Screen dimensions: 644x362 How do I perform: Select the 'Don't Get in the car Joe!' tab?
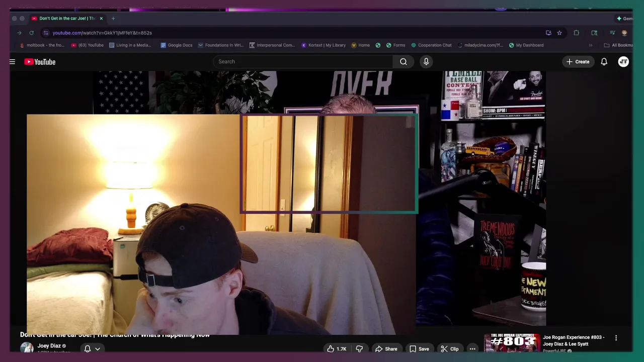(x=67, y=18)
